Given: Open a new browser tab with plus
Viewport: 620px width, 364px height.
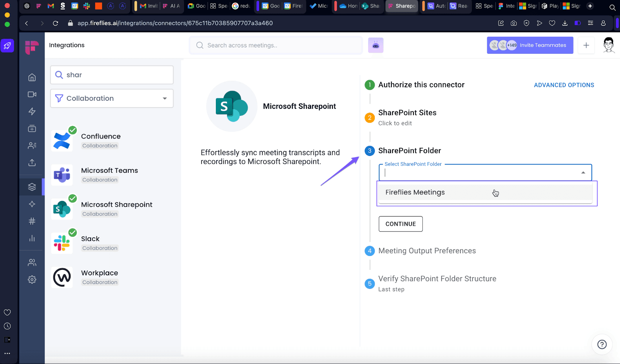Looking at the screenshot, I should point(590,6).
